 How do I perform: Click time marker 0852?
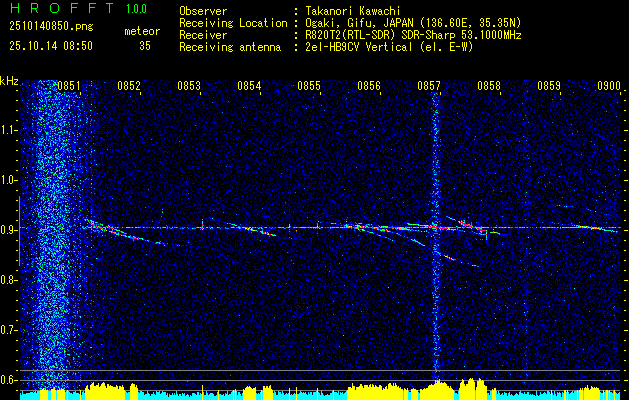pyautogui.click(x=129, y=85)
